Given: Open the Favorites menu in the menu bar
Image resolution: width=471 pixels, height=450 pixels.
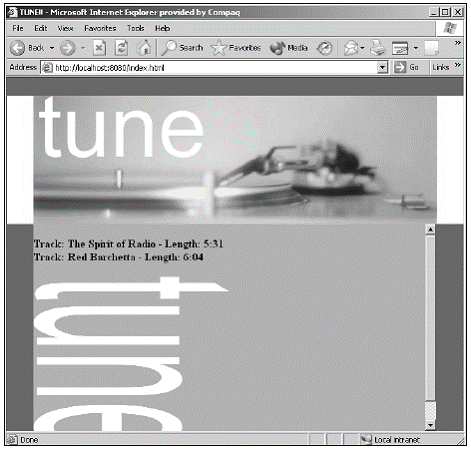Looking at the screenshot, I should pos(100,29).
